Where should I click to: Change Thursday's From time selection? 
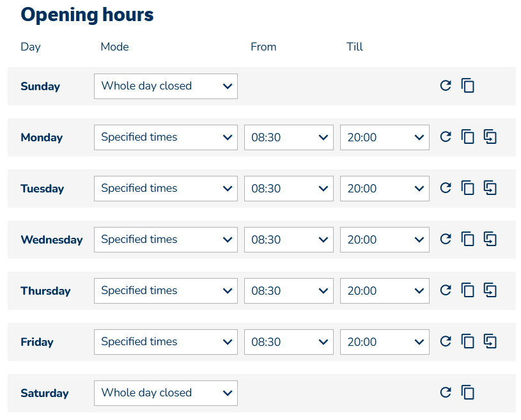point(288,291)
